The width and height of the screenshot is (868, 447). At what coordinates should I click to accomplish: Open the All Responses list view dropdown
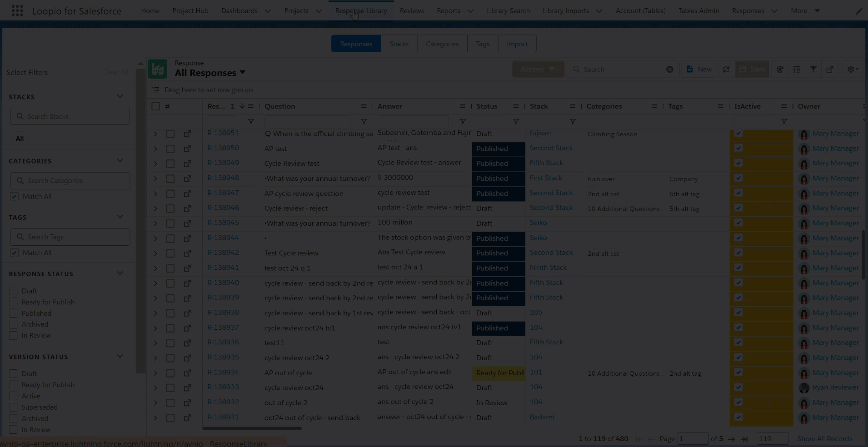242,73
